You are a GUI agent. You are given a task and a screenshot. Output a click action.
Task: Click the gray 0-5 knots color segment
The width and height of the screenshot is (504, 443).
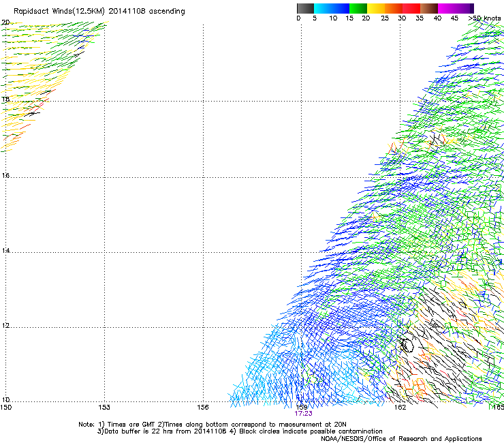point(305,8)
